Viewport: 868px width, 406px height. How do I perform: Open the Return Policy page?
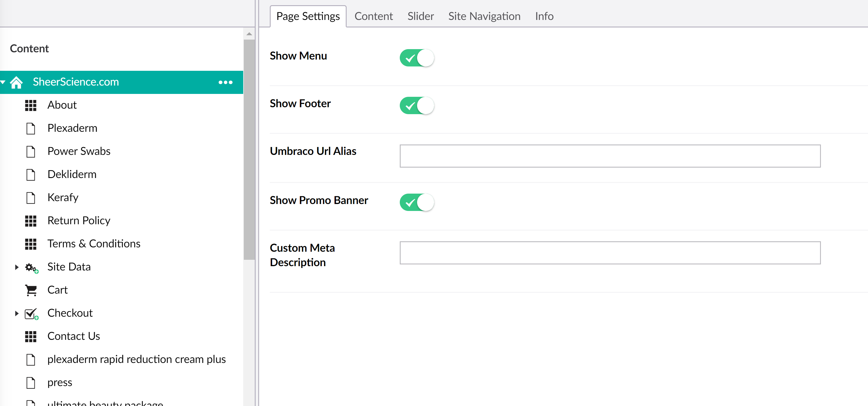point(79,220)
